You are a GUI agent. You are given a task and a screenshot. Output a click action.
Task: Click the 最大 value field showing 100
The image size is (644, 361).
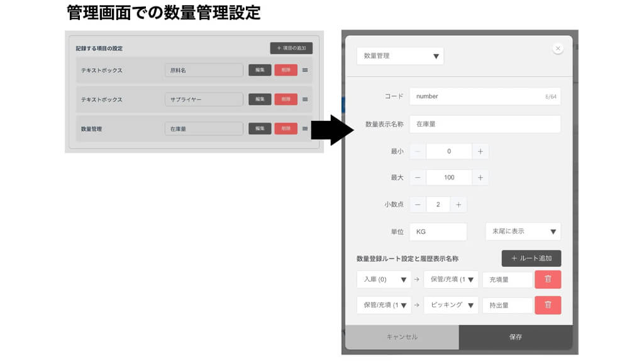(449, 178)
